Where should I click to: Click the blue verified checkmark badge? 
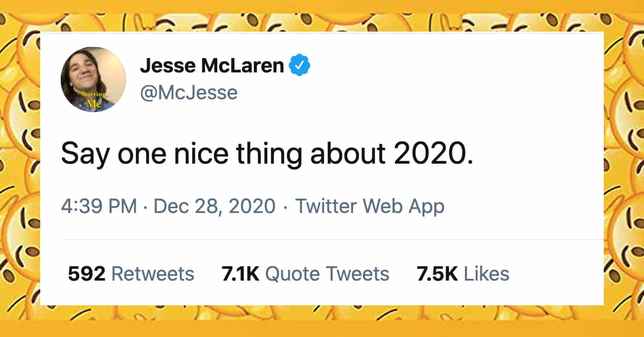tap(299, 66)
